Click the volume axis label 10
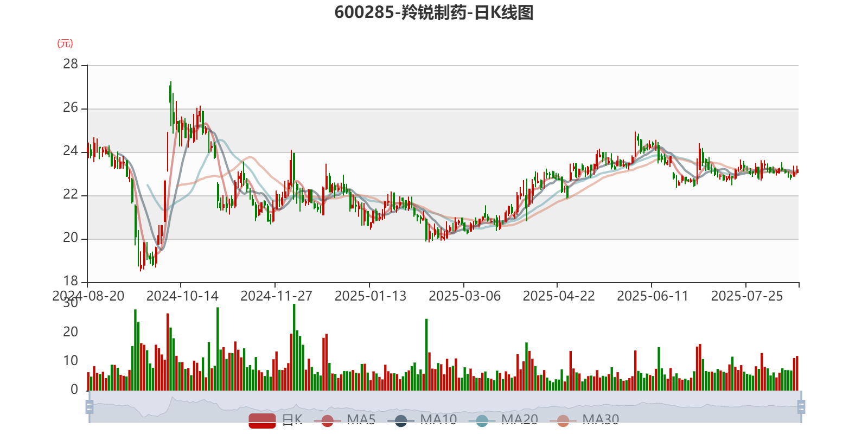The height and width of the screenshot is (434, 868). [x=71, y=361]
